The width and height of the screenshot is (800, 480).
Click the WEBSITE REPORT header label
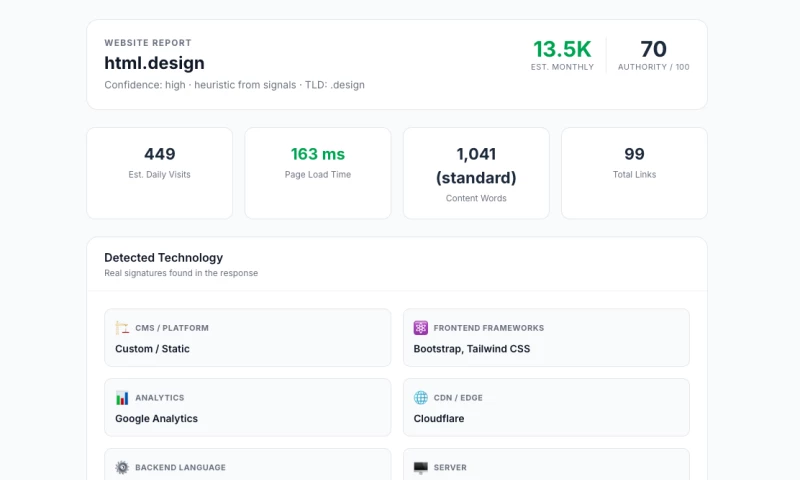[x=148, y=43]
